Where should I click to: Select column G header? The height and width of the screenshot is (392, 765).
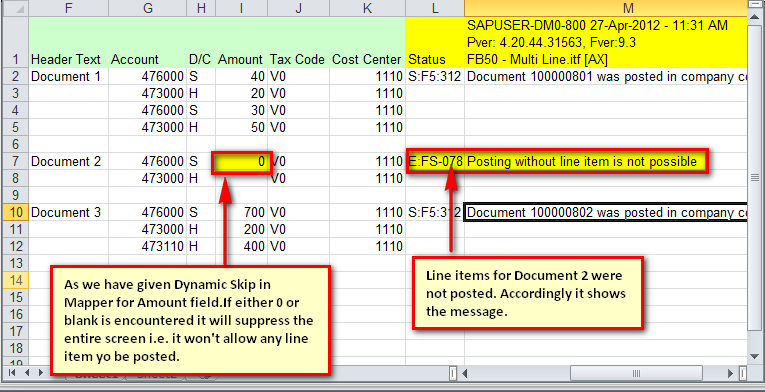pos(147,8)
